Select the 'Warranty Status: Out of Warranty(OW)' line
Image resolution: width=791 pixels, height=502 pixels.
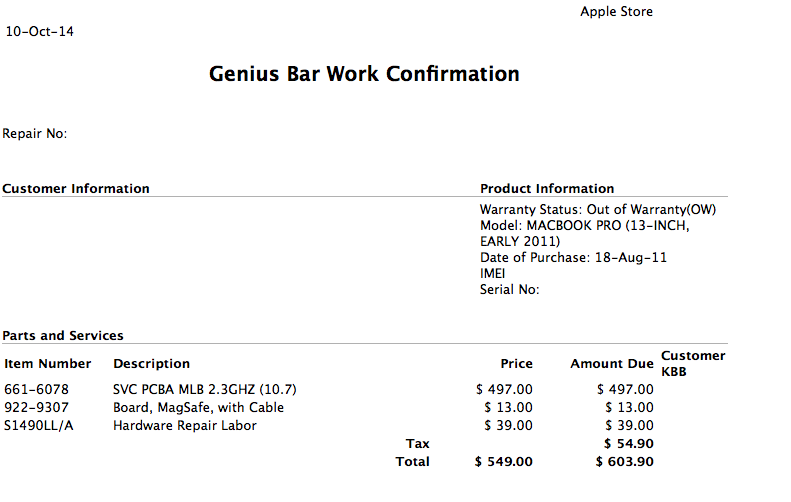(x=598, y=209)
